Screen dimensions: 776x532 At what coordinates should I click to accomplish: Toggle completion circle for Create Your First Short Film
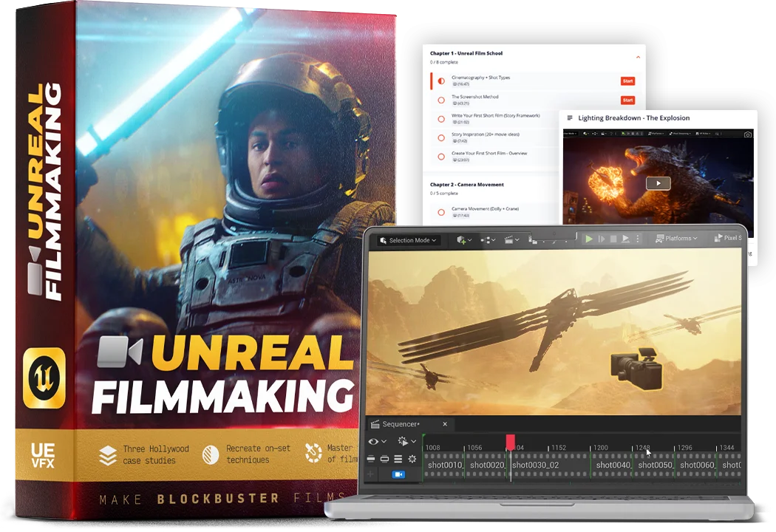point(441,157)
